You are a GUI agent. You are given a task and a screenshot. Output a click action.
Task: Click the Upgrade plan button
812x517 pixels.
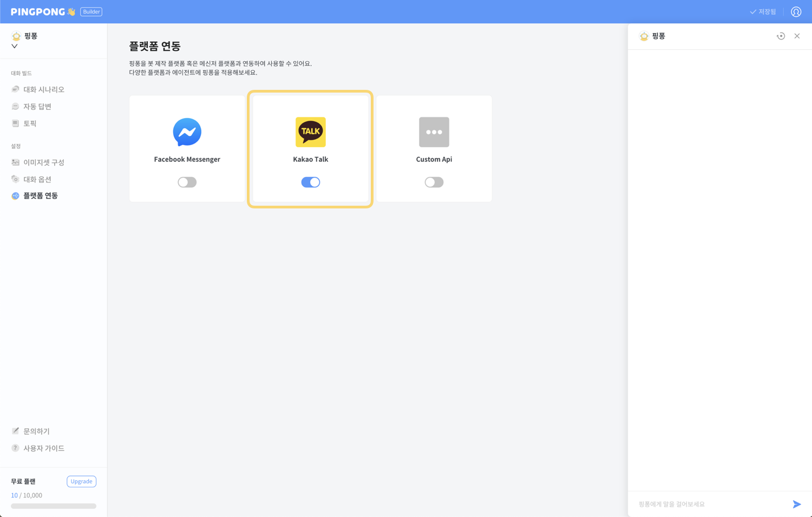[x=82, y=481]
